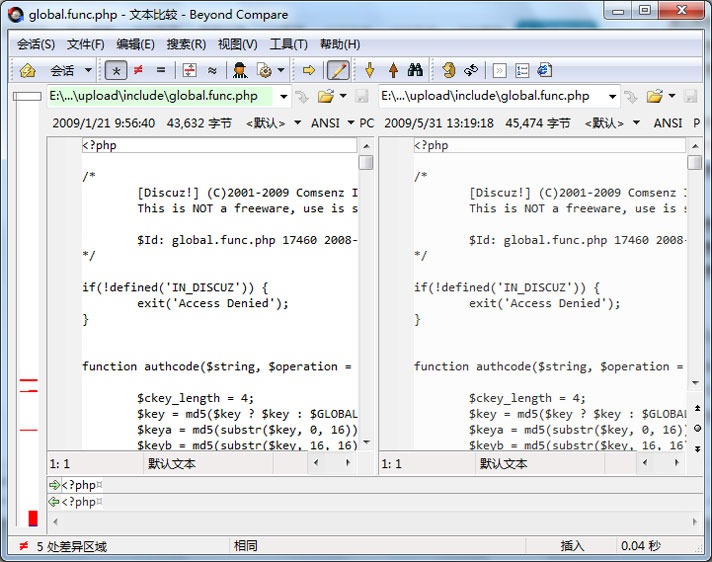Click left pane save disk icon
Viewport: 712px width, 562px height.
pos(361,96)
